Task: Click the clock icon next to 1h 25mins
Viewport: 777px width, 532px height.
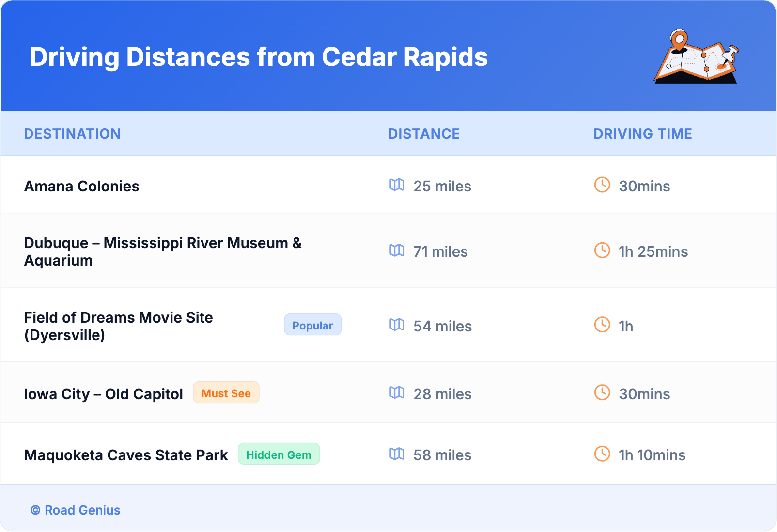Action: pos(602,250)
